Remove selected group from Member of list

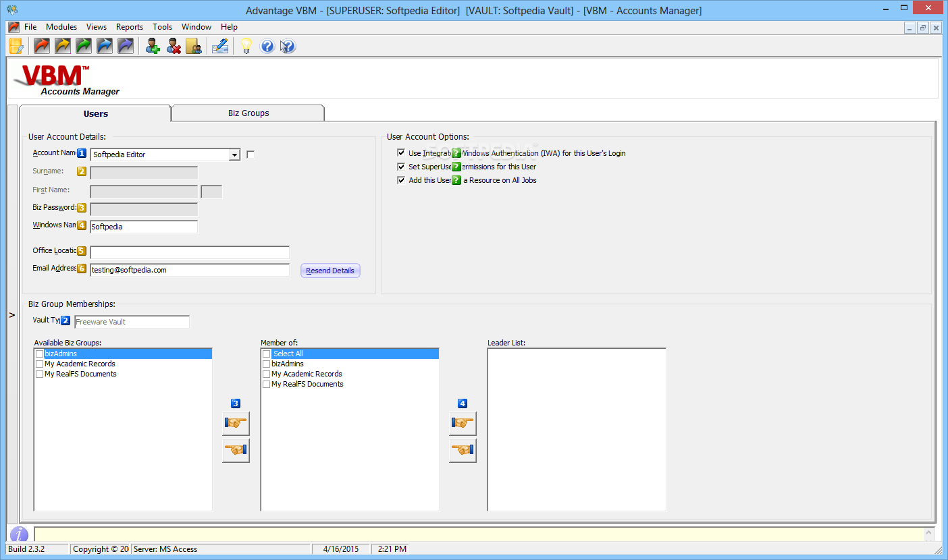[236, 450]
